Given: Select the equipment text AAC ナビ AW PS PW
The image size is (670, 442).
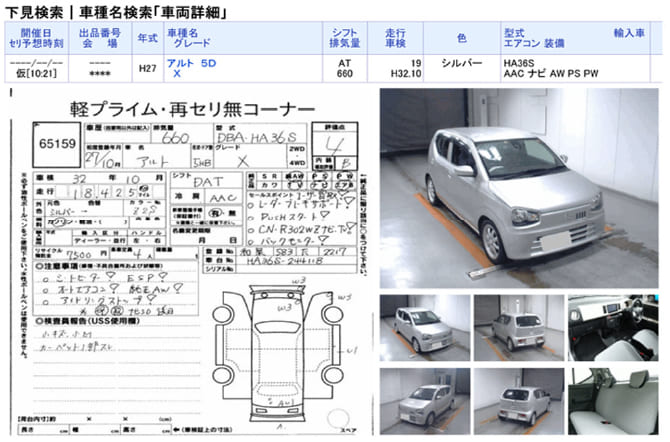Looking at the screenshot, I should (x=551, y=74).
